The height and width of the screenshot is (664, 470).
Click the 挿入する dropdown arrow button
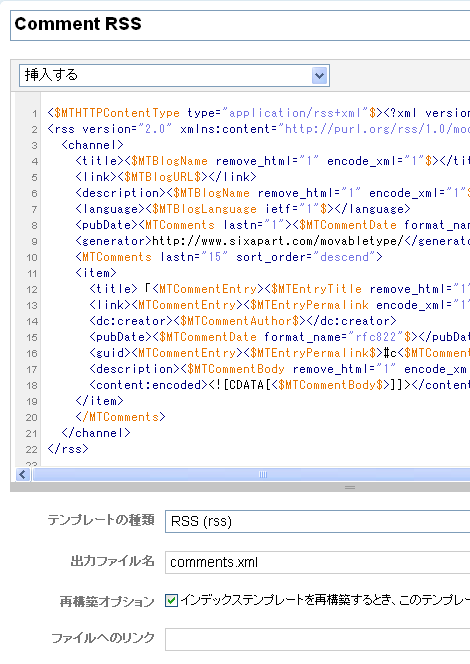coord(320,76)
